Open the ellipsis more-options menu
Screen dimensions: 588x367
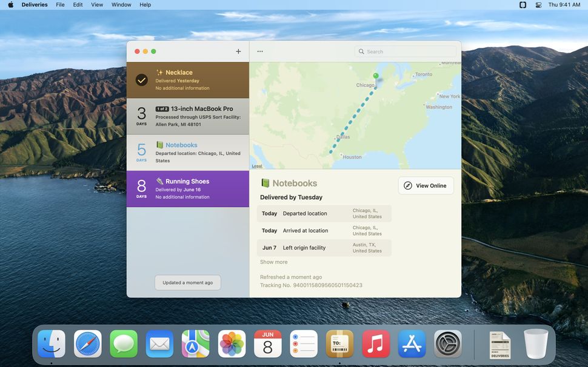(259, 51)
